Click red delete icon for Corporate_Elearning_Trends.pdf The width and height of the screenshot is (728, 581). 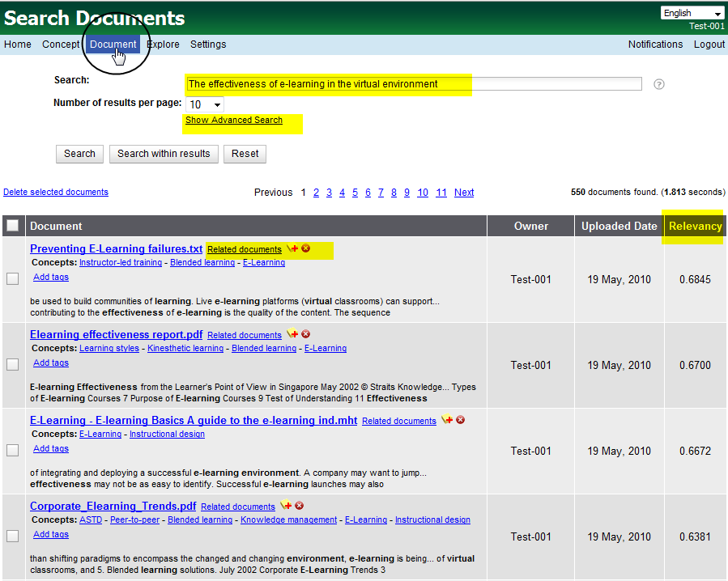tap(300, 507)
